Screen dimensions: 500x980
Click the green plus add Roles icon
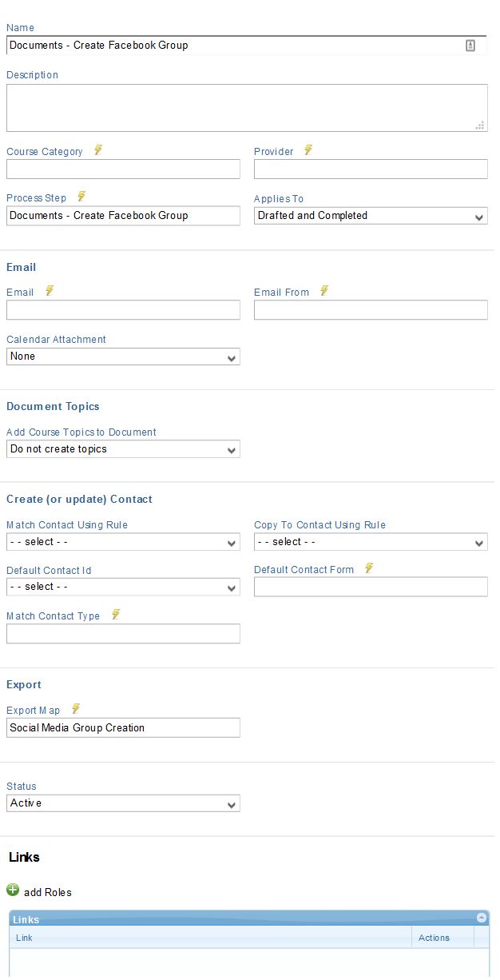tap(13, 890)
